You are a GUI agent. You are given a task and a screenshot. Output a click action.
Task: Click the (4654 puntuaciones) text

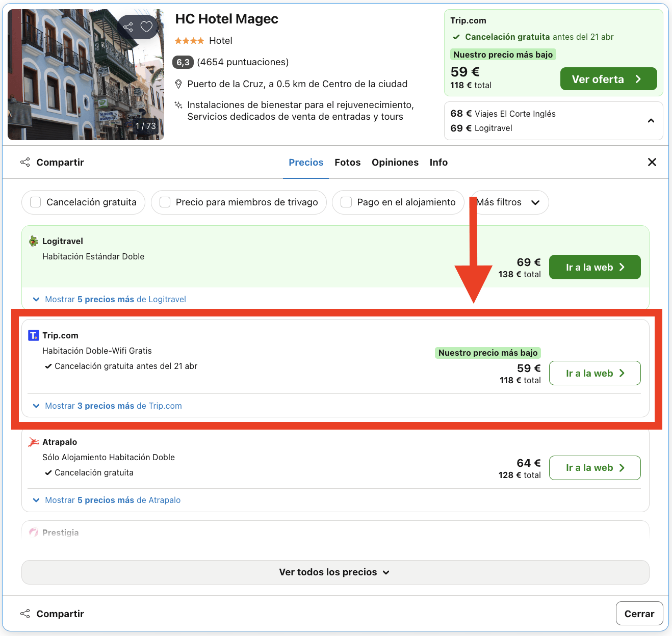click(243, 62)
